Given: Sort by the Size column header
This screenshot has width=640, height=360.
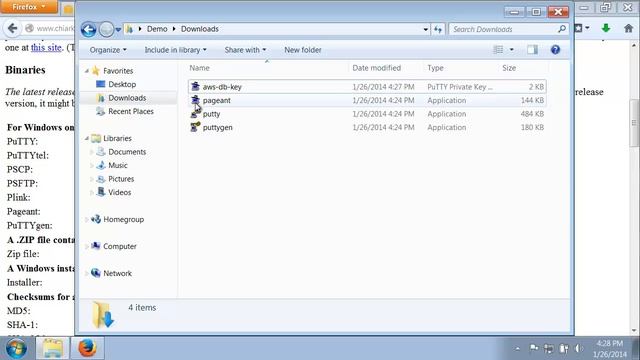Looking at the screenshot, I should (509, 68).
